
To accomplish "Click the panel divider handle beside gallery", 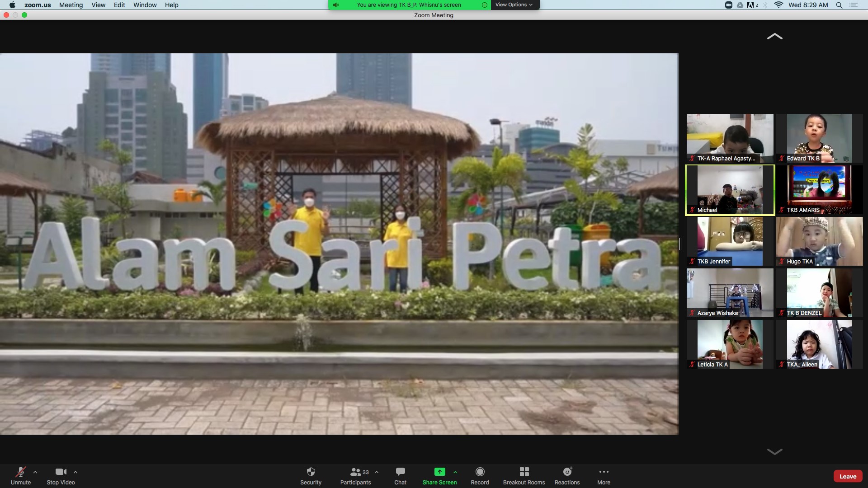I will [x=680, y=244].
